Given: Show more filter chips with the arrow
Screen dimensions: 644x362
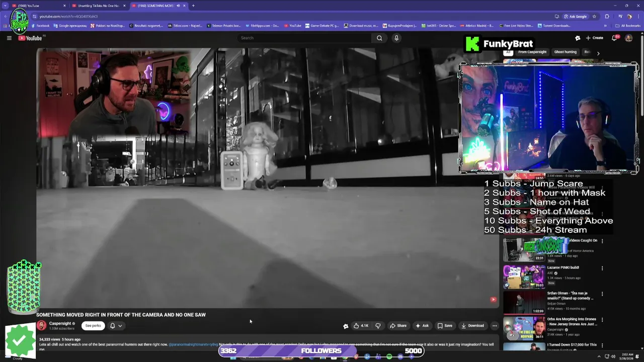Looking at the screenshot, I should (598, 53).
